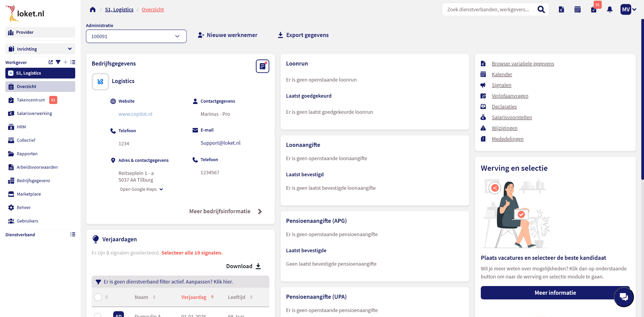
Task: Click the home breadcrumb icon
Action: [x=93, y=10]
